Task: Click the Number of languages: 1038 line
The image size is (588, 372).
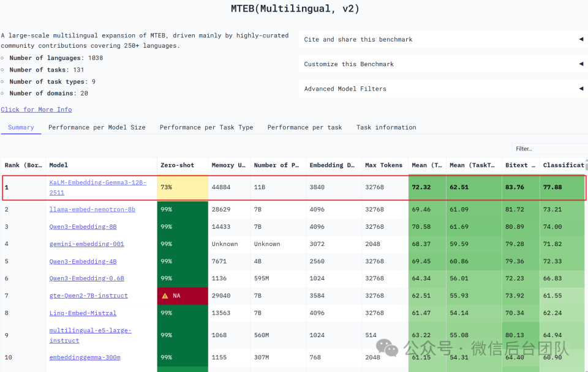Action: click(x=56, y=58)
